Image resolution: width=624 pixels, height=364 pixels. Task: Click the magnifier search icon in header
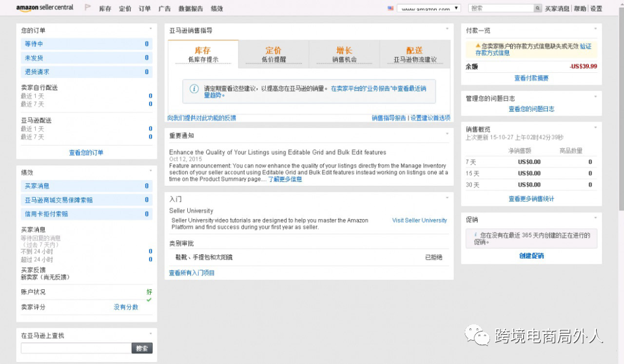coord(538,8)
